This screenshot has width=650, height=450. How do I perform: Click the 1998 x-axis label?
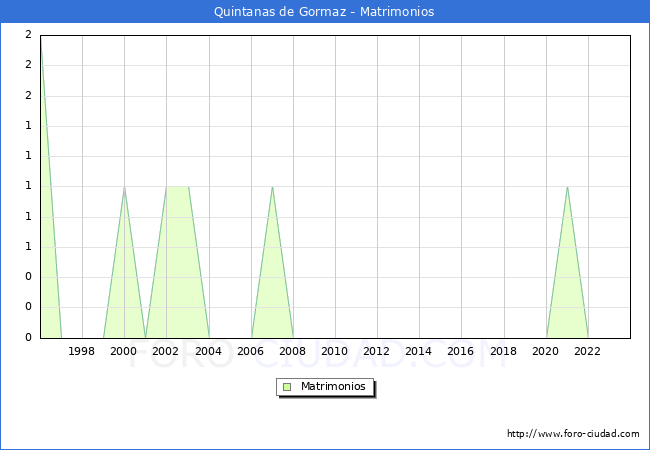[x=82, y=351]
